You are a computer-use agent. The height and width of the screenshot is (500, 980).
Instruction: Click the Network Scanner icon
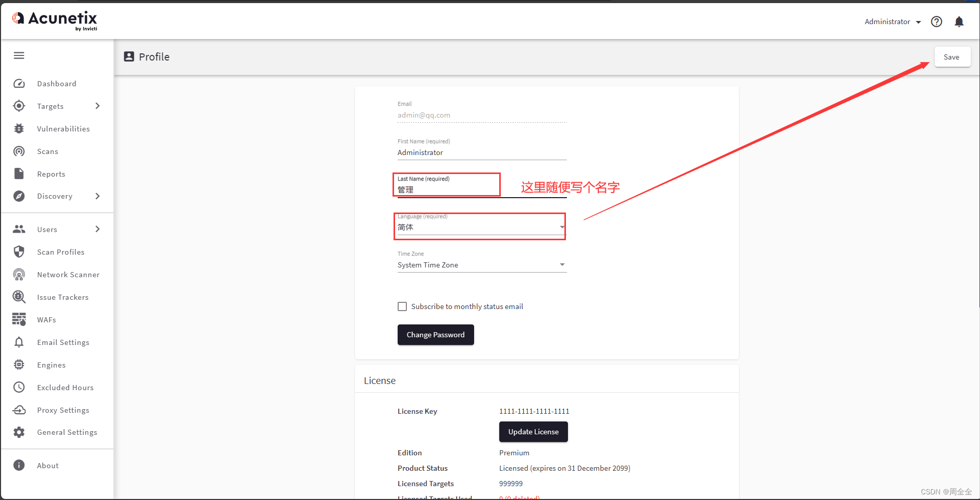click(19, 275)
